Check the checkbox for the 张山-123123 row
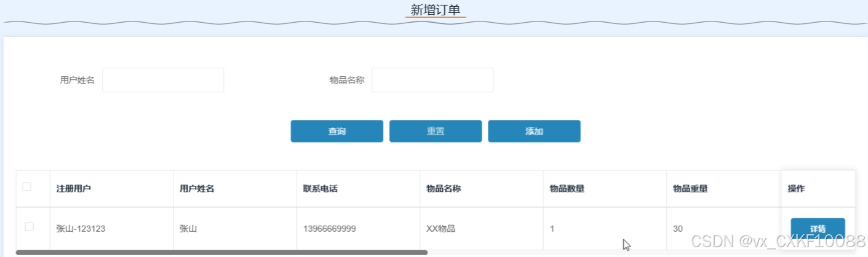The image size is (868, 257). click(x=29, y=227)
